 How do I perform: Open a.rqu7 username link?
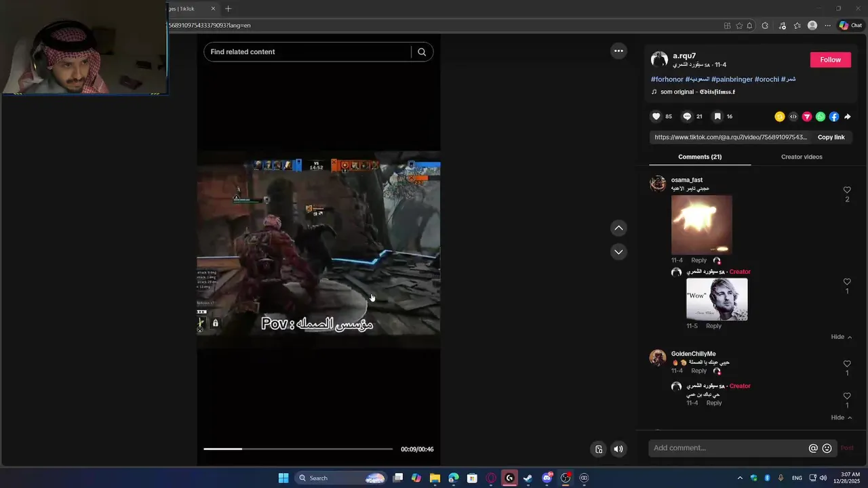(x=684, y=56)
